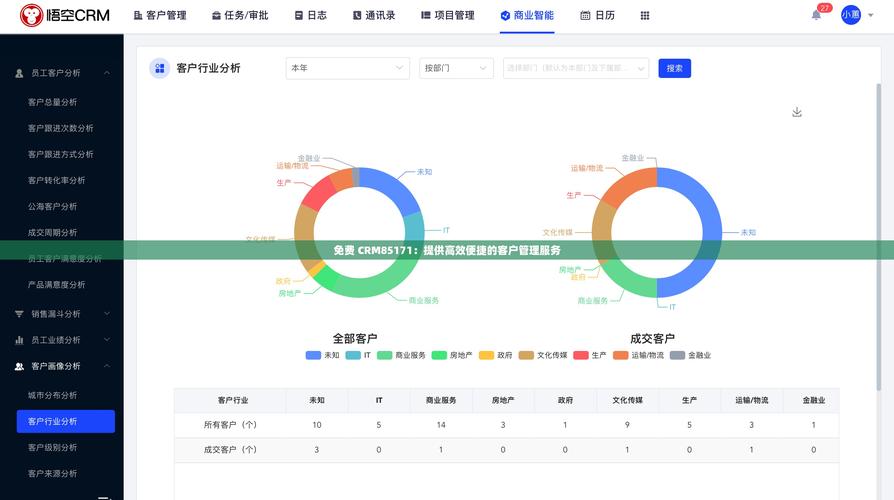Click the 金融业 column header
The width and height of the screenshot is (894, 500).
[x=814, y=400]
